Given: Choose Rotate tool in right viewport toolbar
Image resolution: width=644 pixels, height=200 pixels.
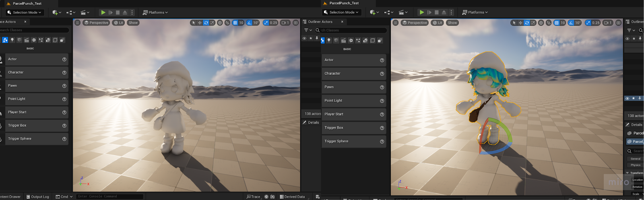Looking at the screenshot, I should tap(527, 23).
